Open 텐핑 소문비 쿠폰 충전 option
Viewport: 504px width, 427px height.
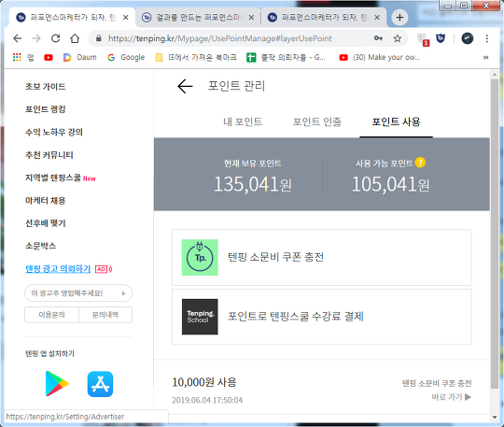(x=322, y=258)
